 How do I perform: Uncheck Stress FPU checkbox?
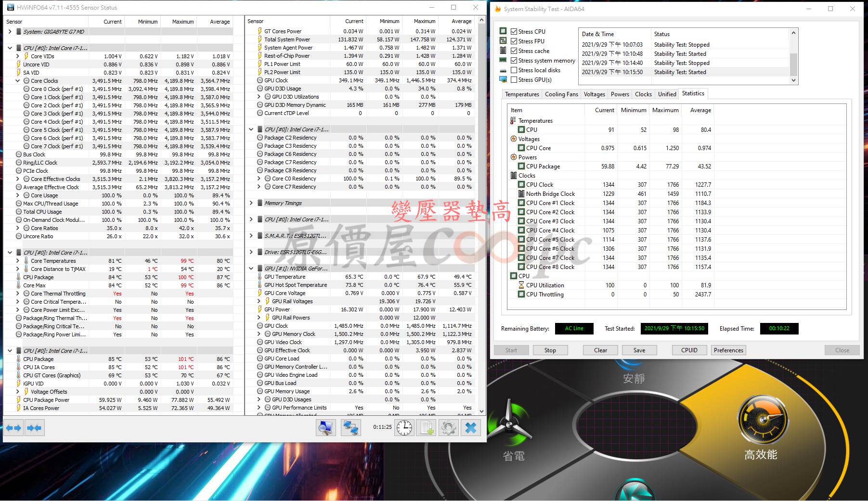(514, 41)
